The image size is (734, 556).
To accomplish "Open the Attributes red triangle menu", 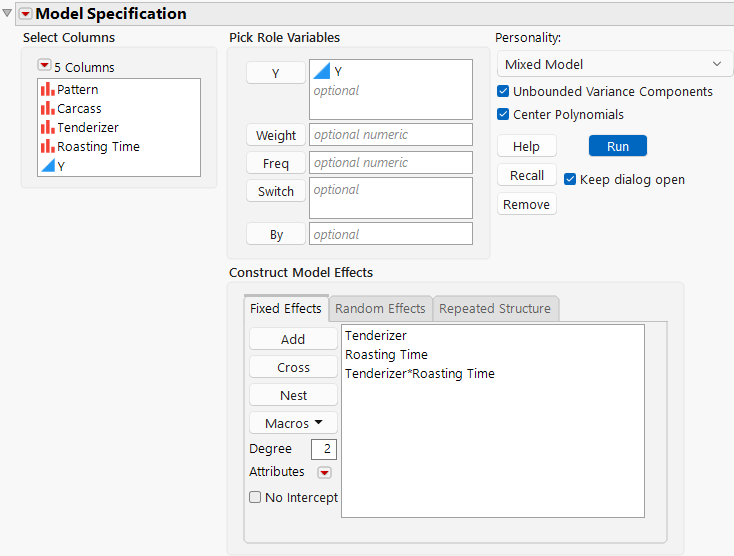I will pyautogui.click(x=324, y=472).
